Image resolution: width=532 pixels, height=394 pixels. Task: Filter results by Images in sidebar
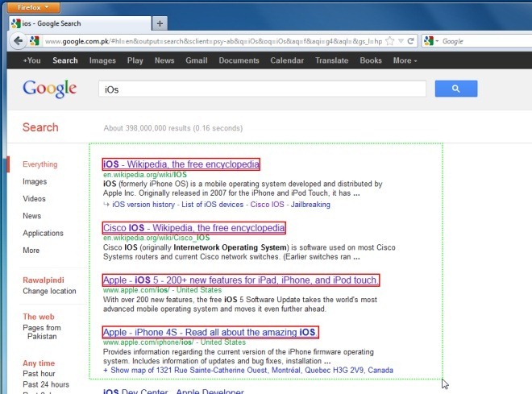[35, 181]
